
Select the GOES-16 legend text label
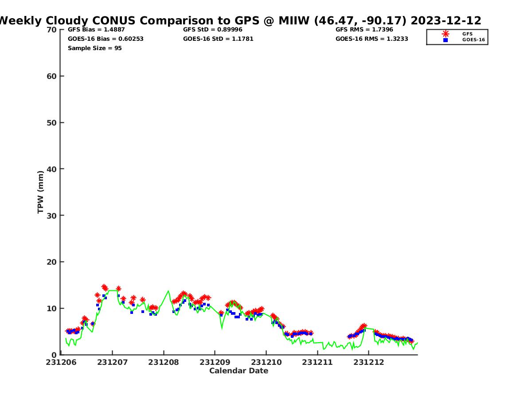point(473,40)
